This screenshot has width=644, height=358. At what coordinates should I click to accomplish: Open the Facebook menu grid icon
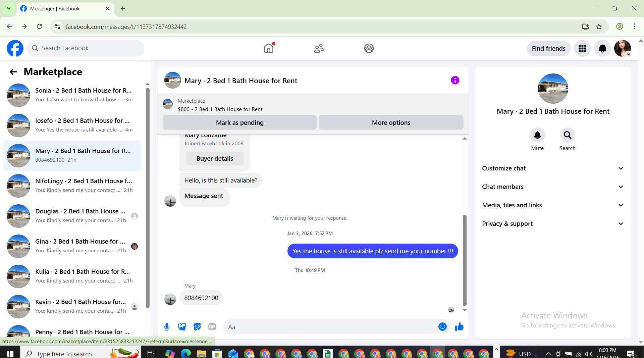(x=582, y=48)
